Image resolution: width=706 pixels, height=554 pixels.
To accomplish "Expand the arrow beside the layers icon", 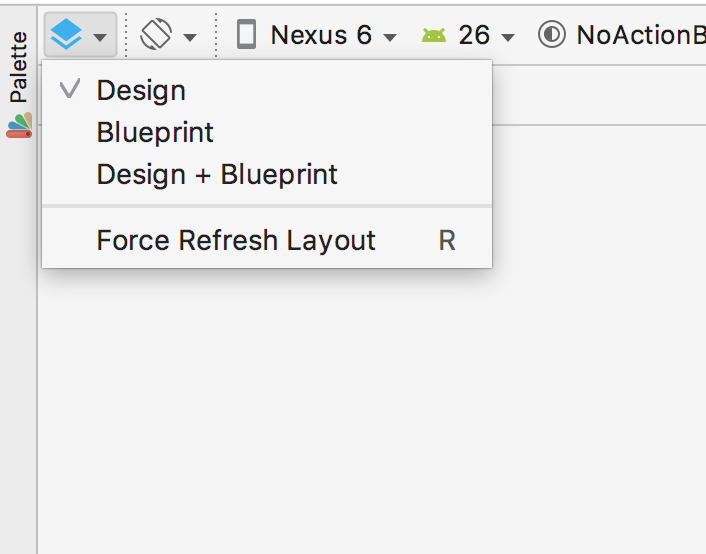I will 100,37.
